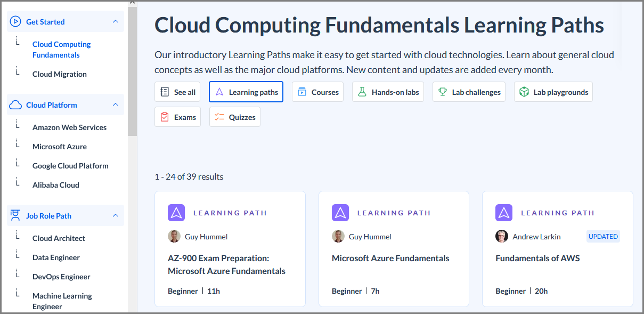Open Microsoft Azure Fundamentals learning path title
Screen dimensions: 644x314
pyautogui.click(x=390, y=258)
